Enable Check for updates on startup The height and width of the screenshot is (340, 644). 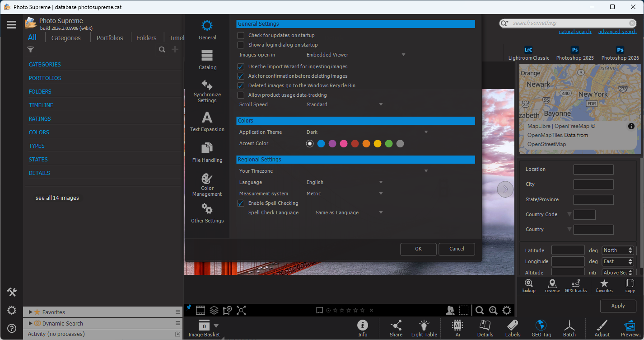(241, 35)
